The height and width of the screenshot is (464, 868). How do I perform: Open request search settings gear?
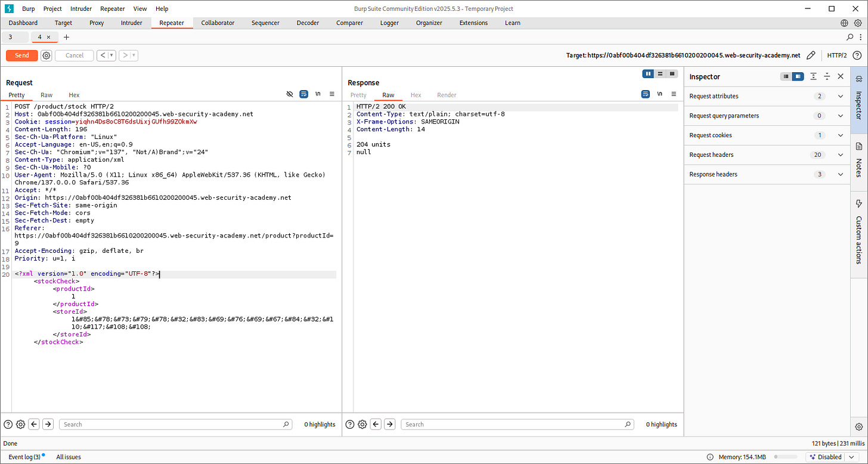(21, 424)
